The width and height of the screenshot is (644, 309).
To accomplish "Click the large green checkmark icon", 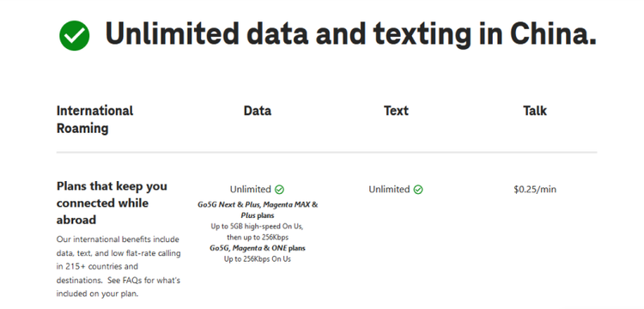I will (x=75, y=36).
